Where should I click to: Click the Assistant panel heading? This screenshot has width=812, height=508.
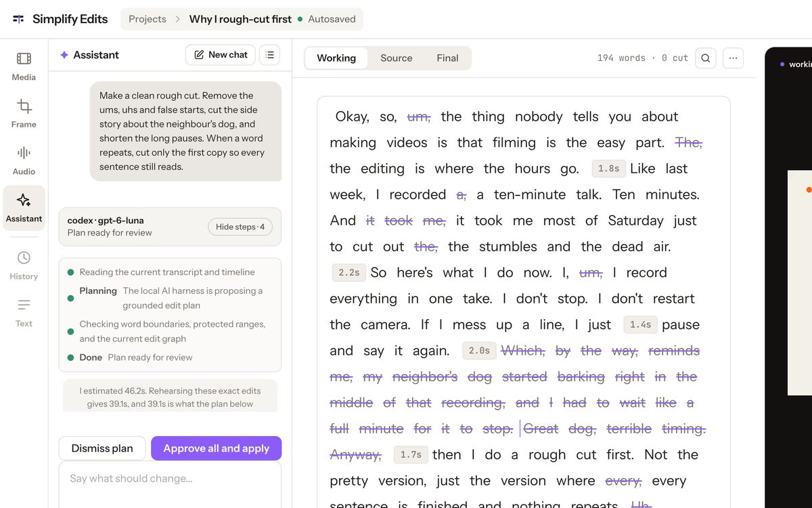(96, 55)
